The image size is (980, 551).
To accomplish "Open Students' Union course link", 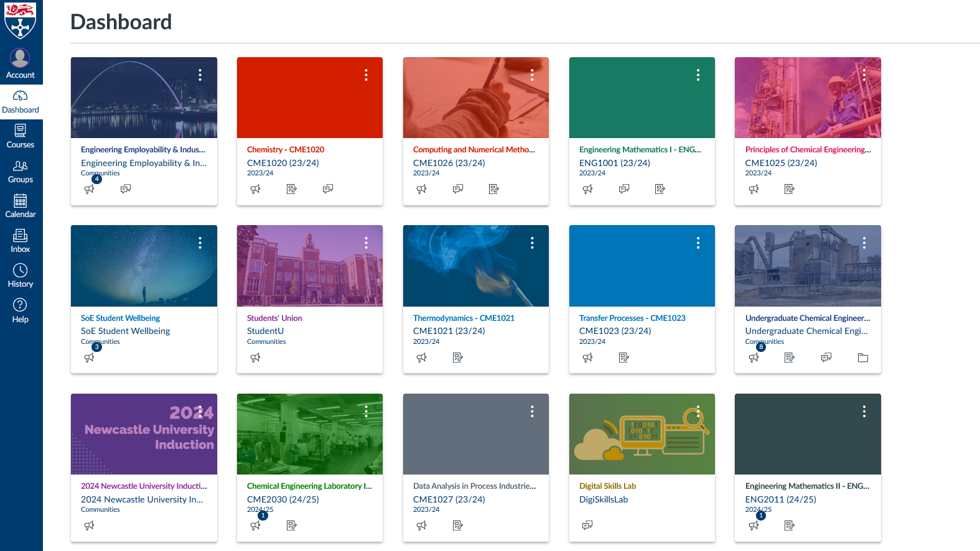I will click(x=274, y=318).
